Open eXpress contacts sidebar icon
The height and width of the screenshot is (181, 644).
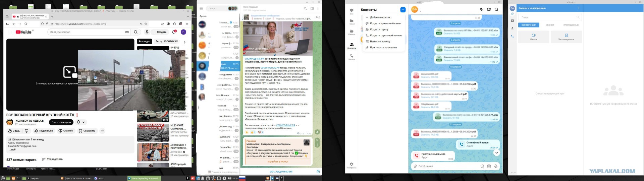coord(512,28)
